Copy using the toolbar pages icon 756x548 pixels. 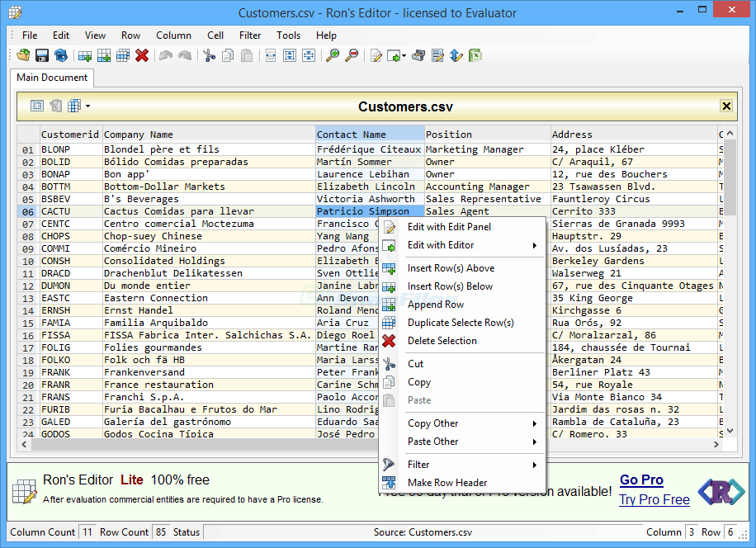click(228, 55)
